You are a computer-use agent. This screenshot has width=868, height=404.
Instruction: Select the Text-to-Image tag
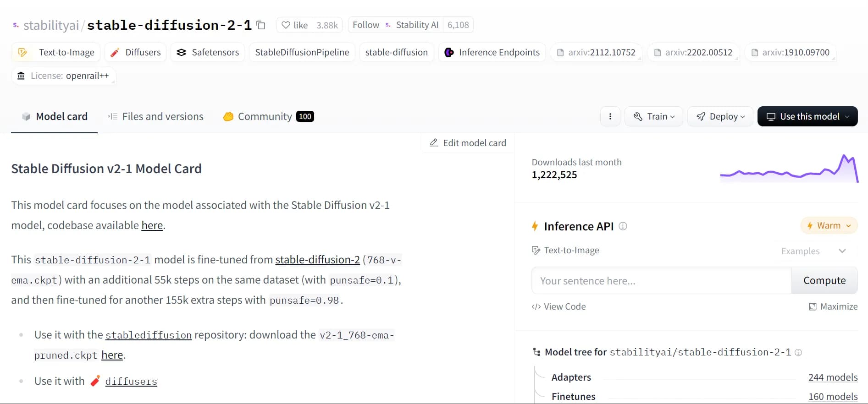point(55,52)
